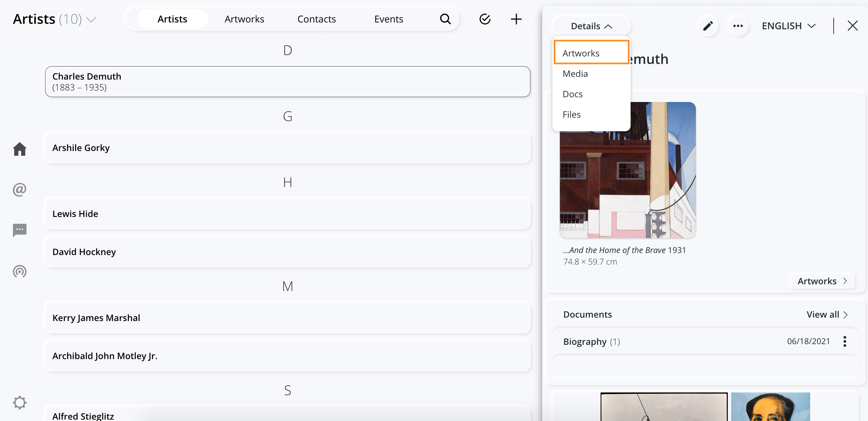Open the Home of the Brave thumbnail
This screenshot has height=421, width=868.
point(628,170)
